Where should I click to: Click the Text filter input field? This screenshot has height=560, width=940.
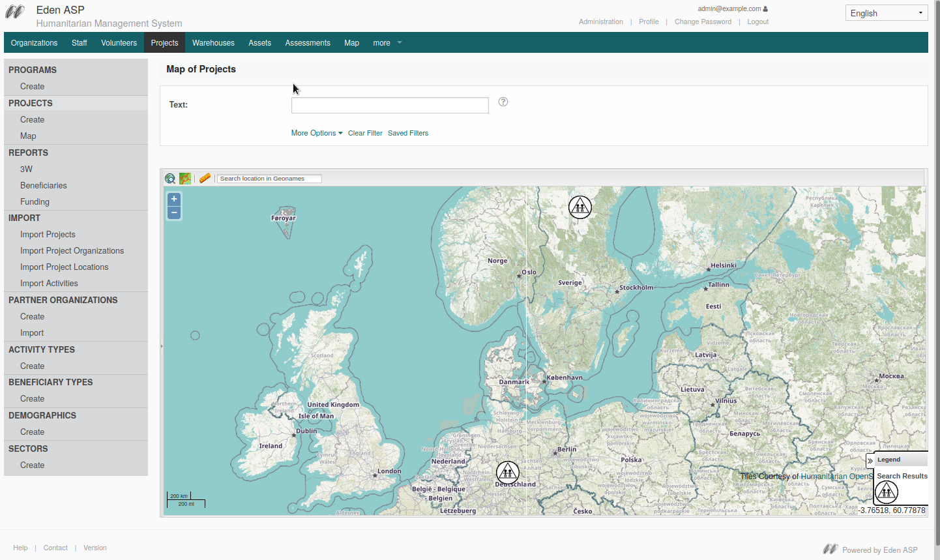pos(390,105)
